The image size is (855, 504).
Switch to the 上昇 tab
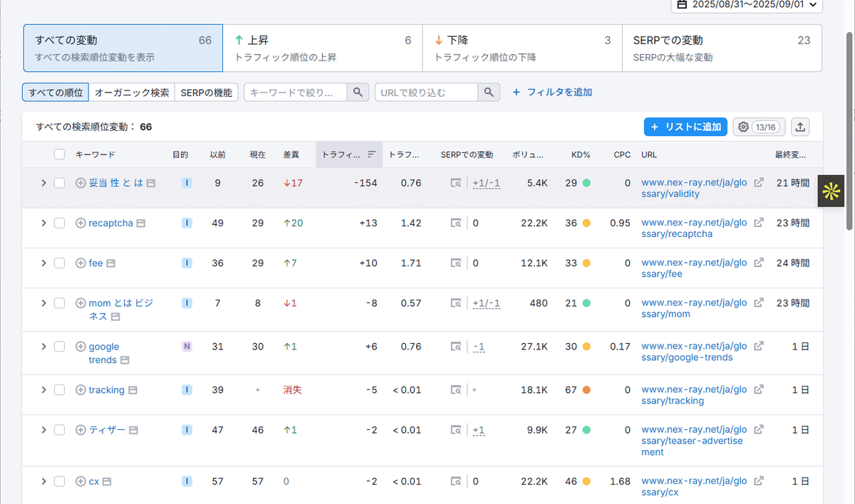[322, 48]
